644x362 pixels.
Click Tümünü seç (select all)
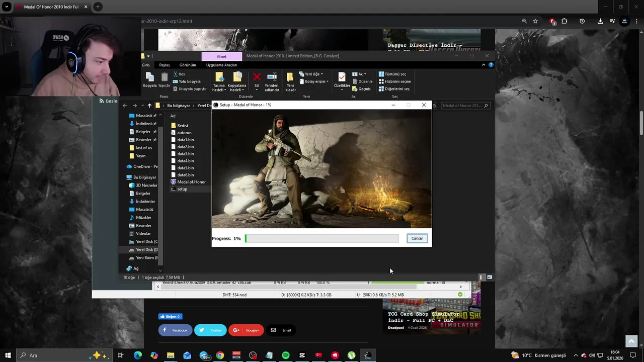point(392,74)
